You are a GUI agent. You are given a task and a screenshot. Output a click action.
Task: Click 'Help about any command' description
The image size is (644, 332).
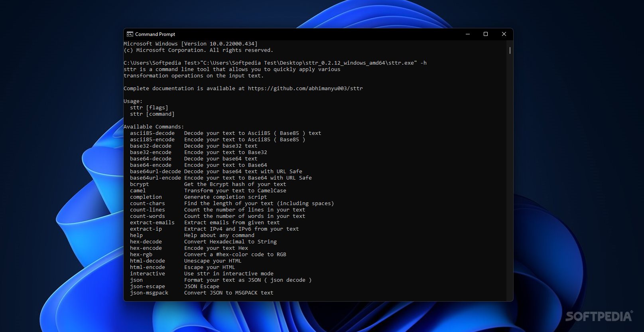tap(219, 235)
